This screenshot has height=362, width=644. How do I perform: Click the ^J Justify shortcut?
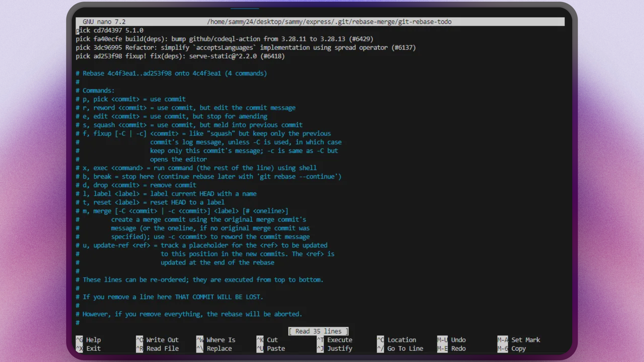(335, 348)
